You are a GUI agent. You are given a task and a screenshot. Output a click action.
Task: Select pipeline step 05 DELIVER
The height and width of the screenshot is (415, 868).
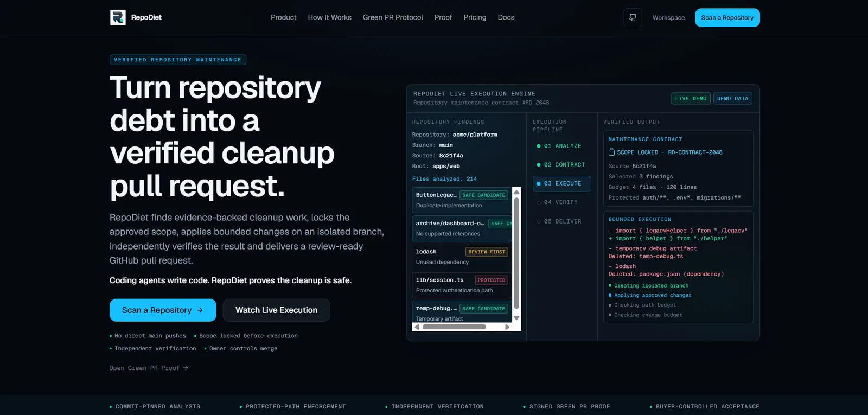[561, 221]
